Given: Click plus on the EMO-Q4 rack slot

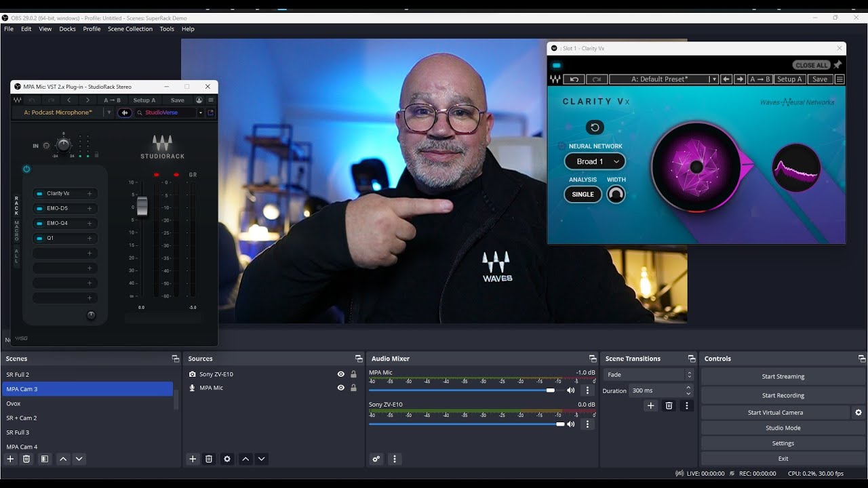Looking at the screenshot, I should (90, 223).
